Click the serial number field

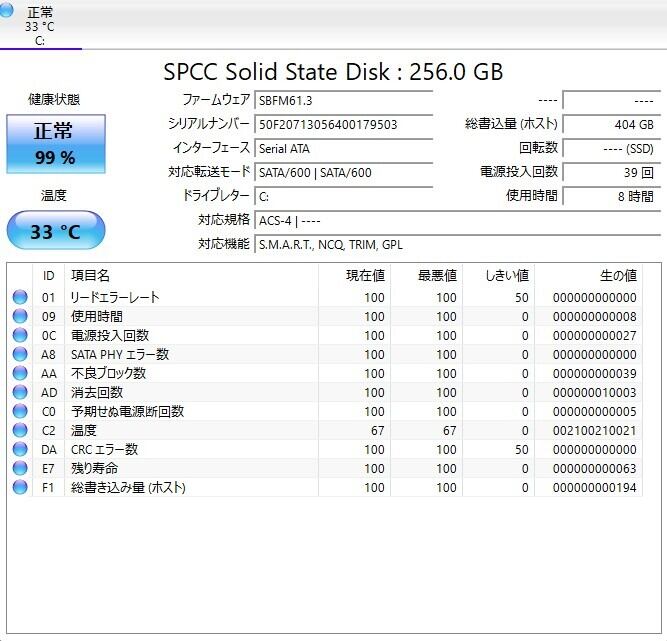343,124
